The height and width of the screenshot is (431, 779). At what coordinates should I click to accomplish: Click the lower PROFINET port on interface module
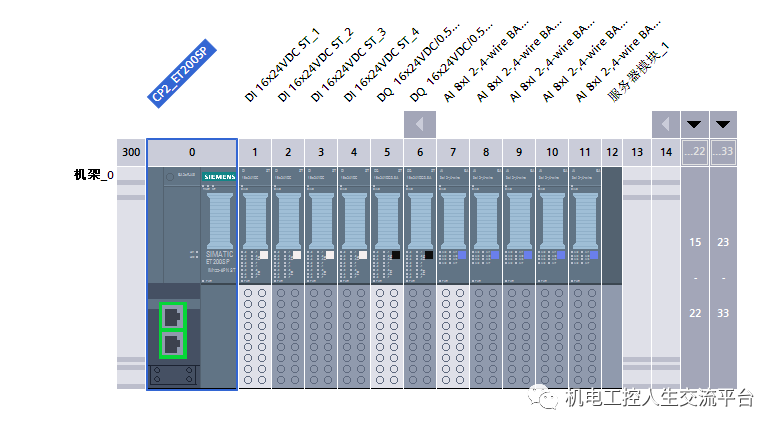(172, 344)
